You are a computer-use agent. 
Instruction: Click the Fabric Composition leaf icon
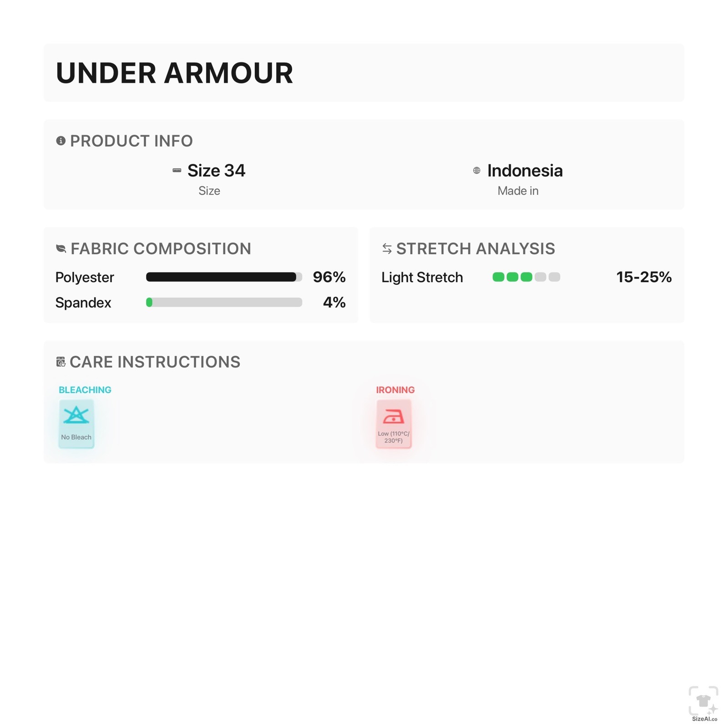coord(61,248)
